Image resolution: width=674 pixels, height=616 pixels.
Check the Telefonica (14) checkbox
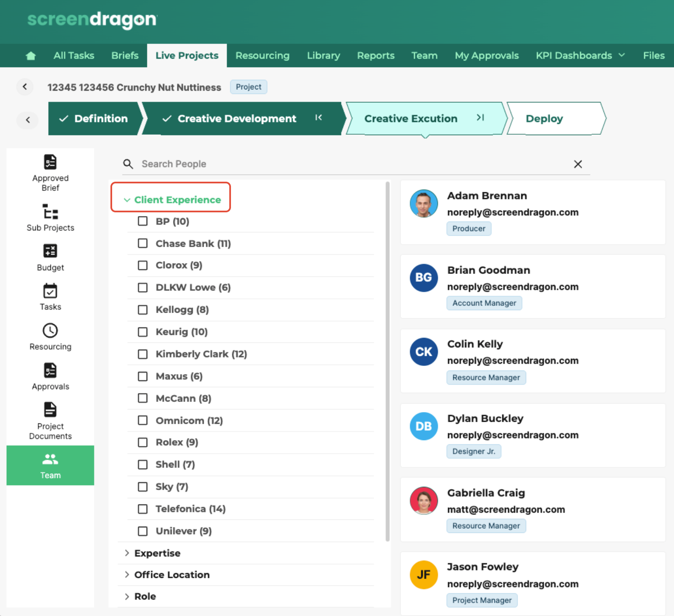143,509
